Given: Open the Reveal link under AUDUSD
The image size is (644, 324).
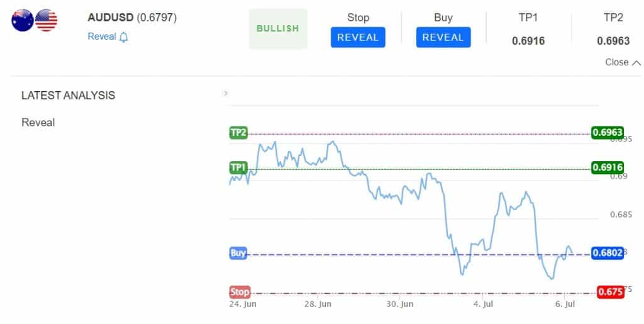Looking at the screenshot, I should coord(102,36).
